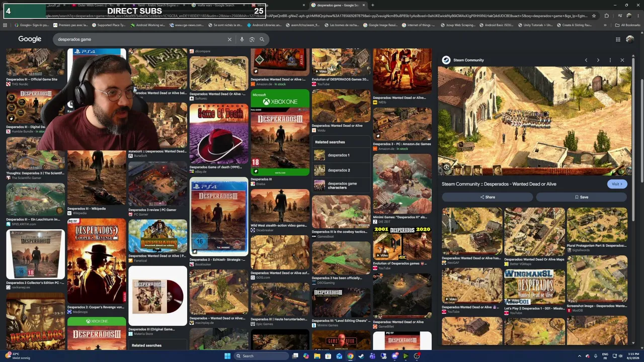This screenshot has width=644, height=362.
Task: Open the Level Editing Cheats thumbnail
Action: 341,303
